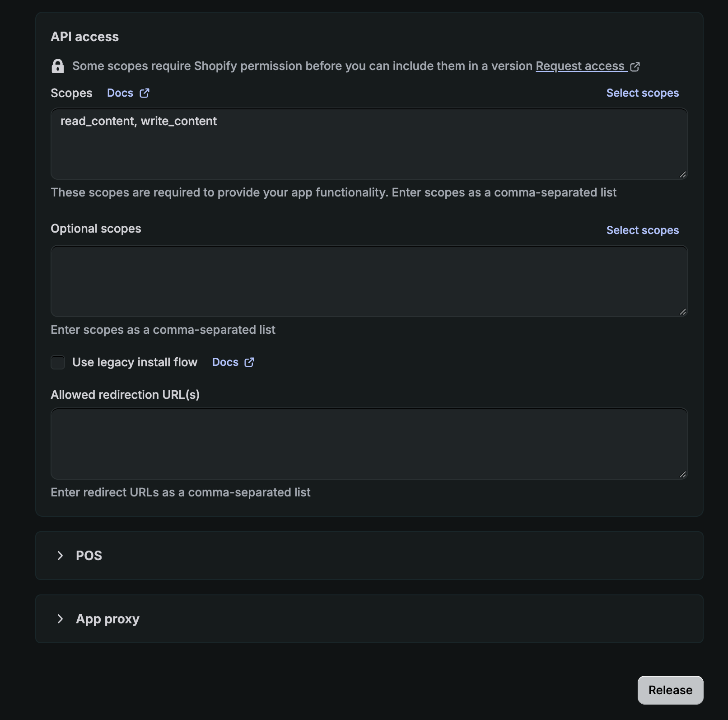Open the Request access link

coord(581,66)
